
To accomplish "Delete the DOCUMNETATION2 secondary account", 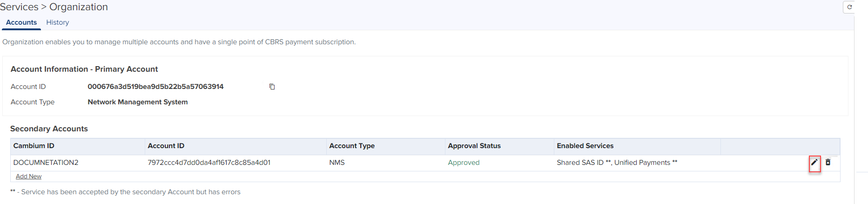I will 828,163.
